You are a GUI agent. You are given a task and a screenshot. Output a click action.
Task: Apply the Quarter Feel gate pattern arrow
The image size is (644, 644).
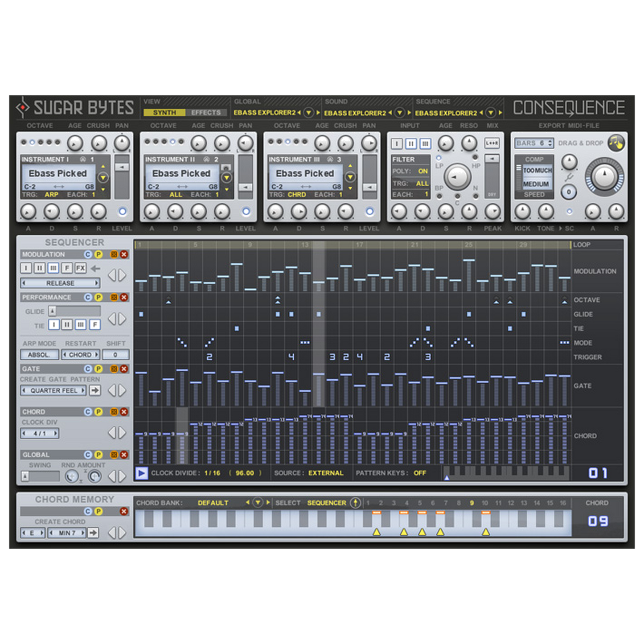(x=94, y=390)
